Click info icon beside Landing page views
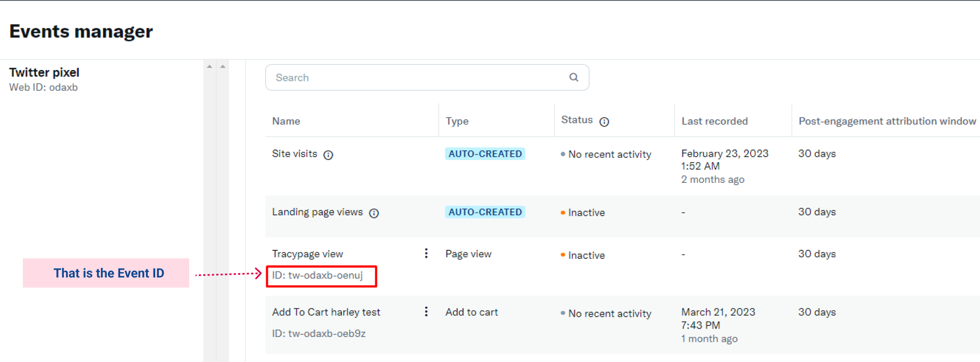 [374, 213]
